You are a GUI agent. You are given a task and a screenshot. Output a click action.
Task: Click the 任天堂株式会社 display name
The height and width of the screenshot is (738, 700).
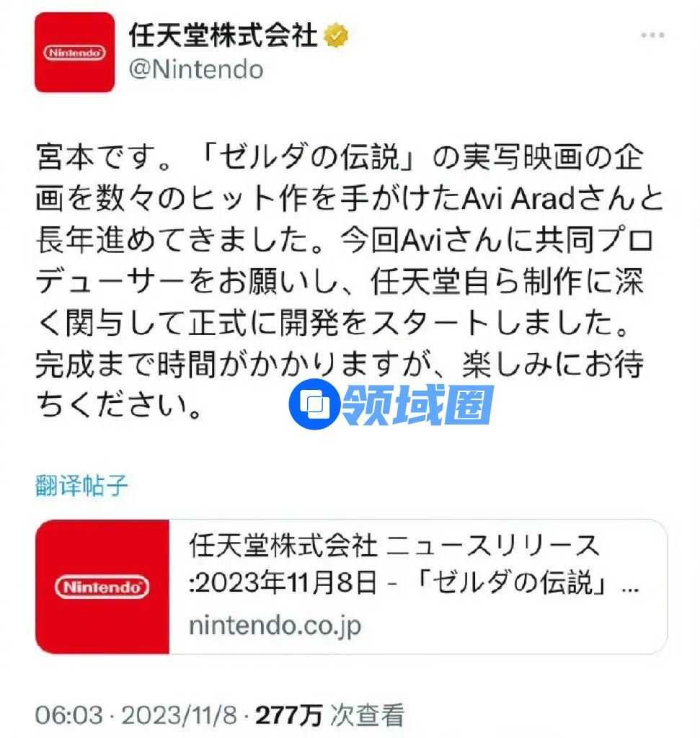pyautogui.click(x=223, y=35)
